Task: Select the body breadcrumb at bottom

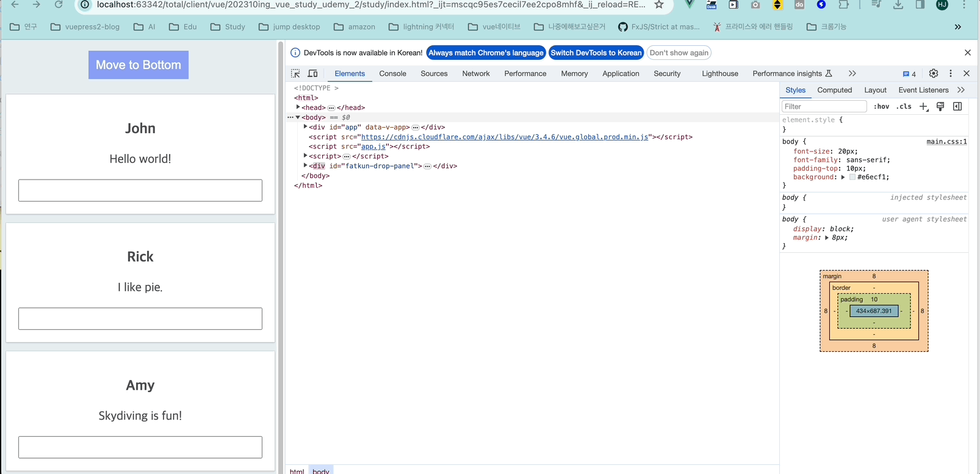Action: [x=321, y=471]
